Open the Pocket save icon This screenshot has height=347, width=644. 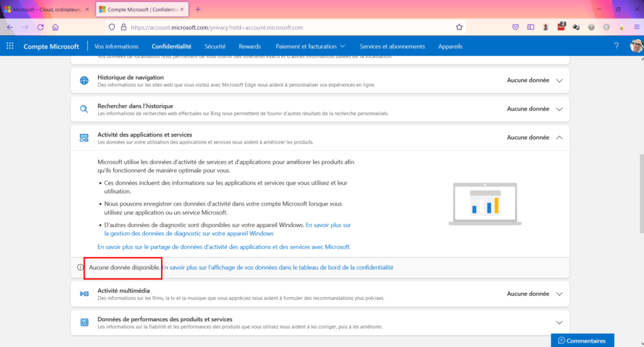516,28
